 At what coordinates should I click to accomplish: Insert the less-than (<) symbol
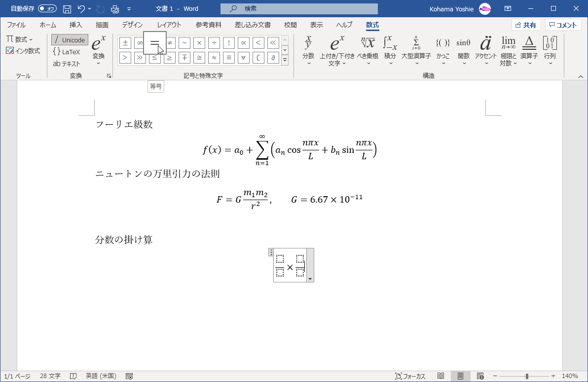click(258, 43)
